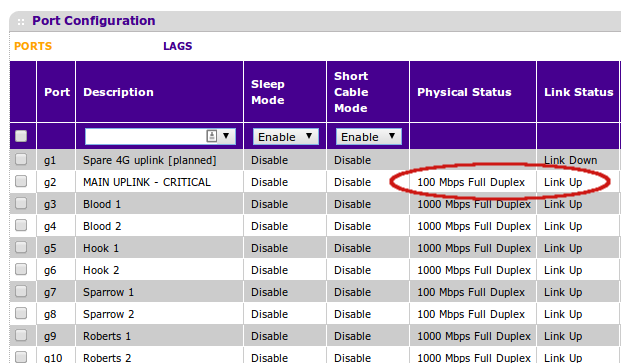621x363 pixels.
Task: Click the Physical Status column header
Action: click(464, 92)
